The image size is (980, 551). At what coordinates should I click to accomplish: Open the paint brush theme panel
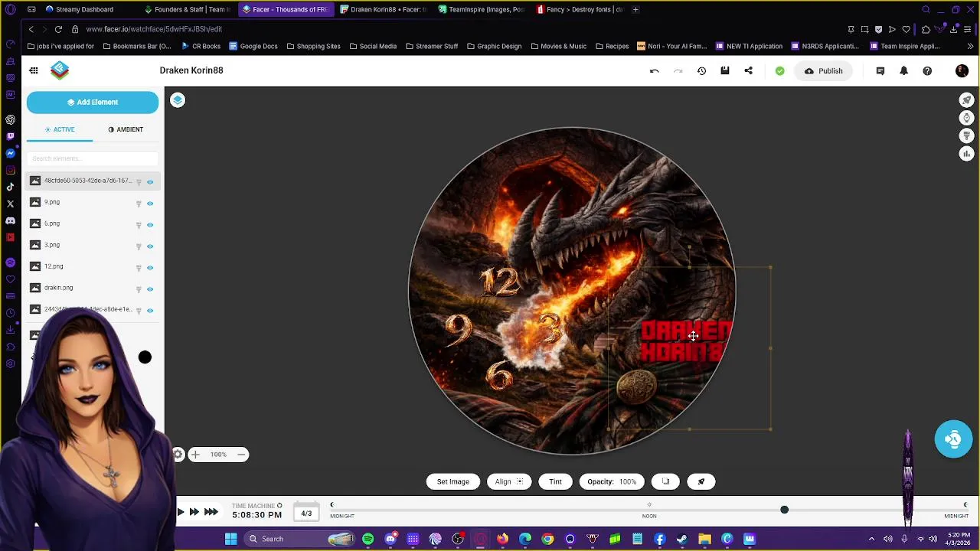tap(966, 135)
